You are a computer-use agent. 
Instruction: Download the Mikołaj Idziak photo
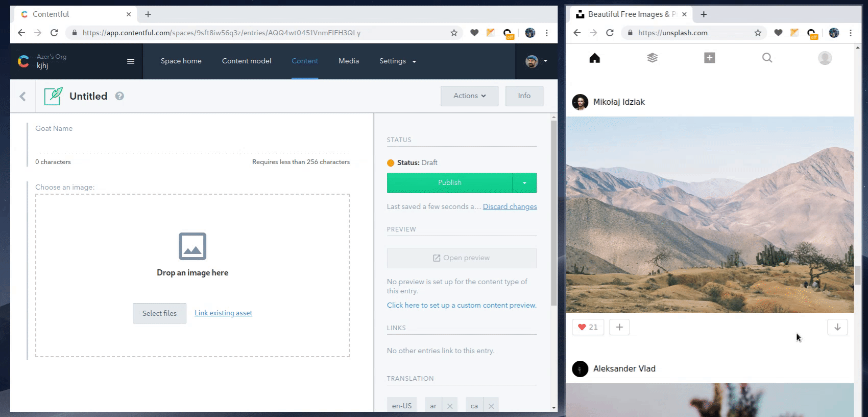[837, 327]
